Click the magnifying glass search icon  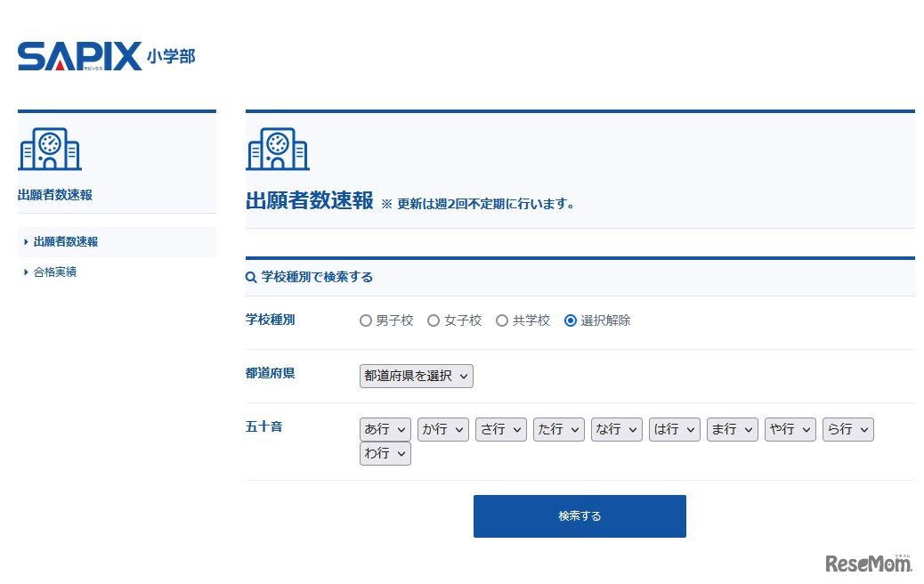coord(250,277)
